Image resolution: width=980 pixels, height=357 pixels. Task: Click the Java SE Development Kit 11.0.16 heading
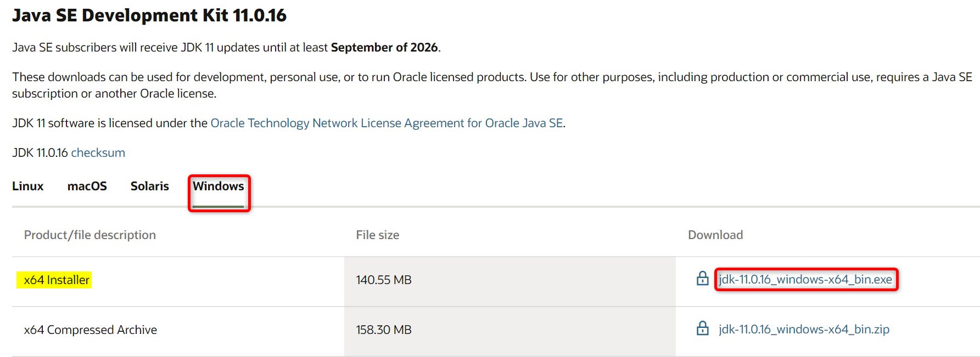coord(149,15)
